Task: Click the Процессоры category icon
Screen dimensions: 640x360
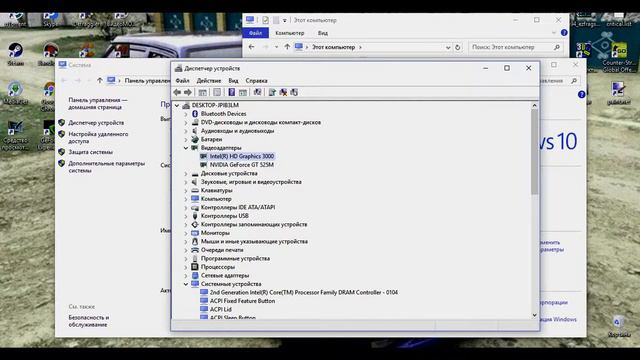Action: coord(195,267)
